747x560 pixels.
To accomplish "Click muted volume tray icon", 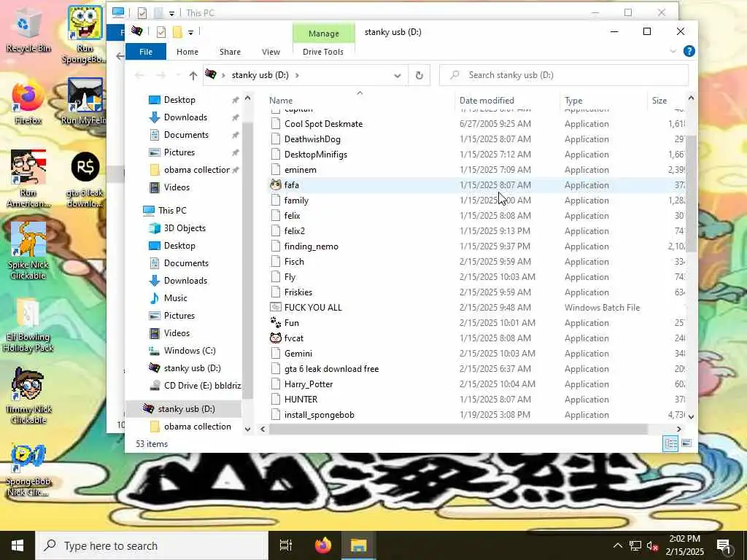I will point(653,545).
